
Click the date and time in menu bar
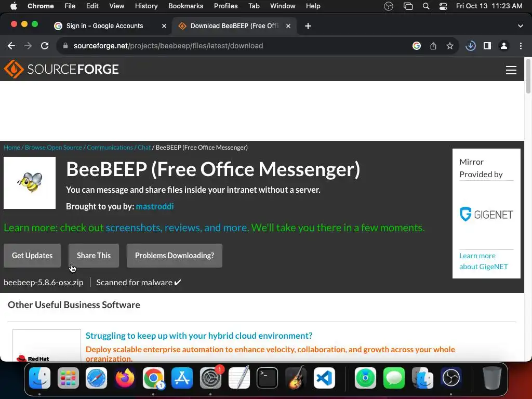(x=489, y=6)
